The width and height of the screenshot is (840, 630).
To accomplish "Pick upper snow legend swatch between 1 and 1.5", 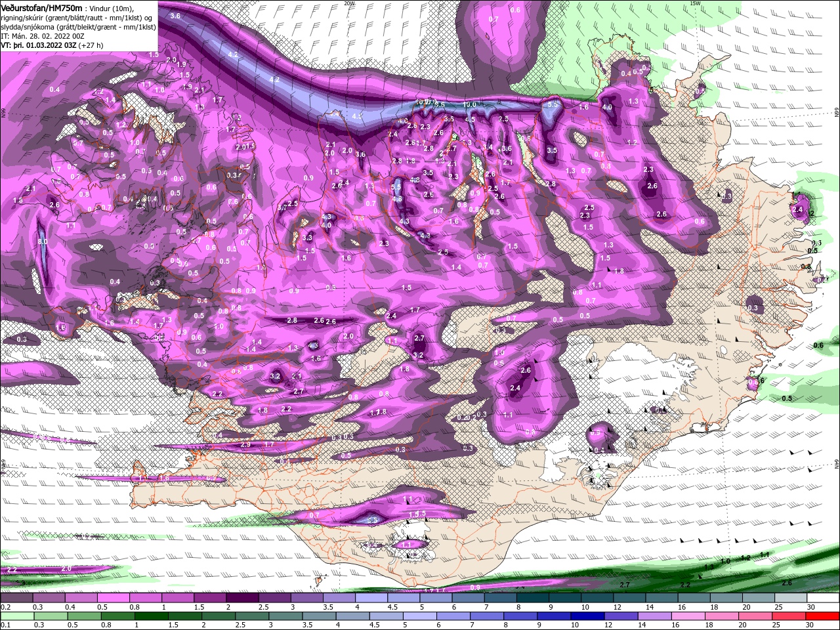I will point(177,598).
